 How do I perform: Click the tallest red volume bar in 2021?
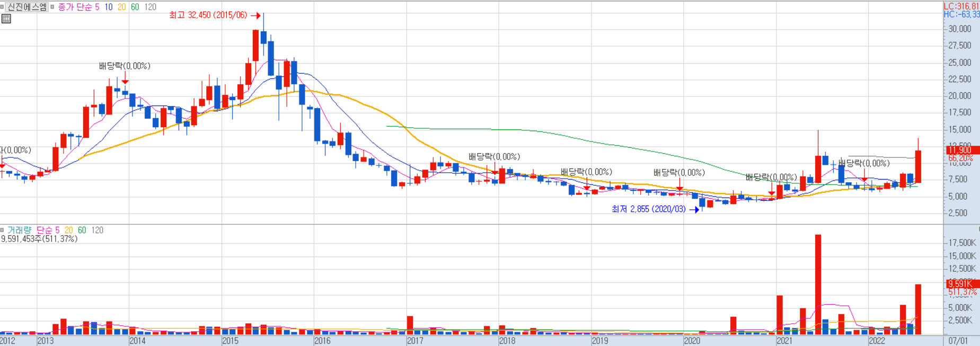coord(818,285)
